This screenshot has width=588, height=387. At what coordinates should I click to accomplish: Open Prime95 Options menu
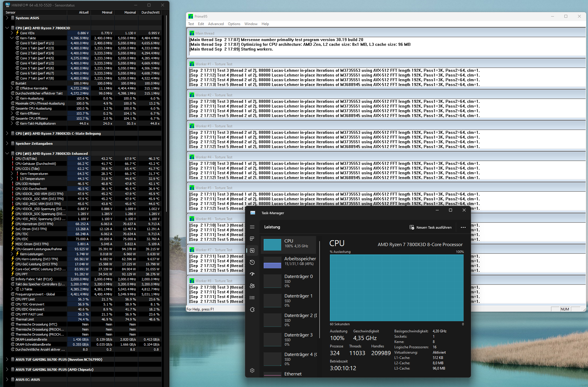[234, 24]
